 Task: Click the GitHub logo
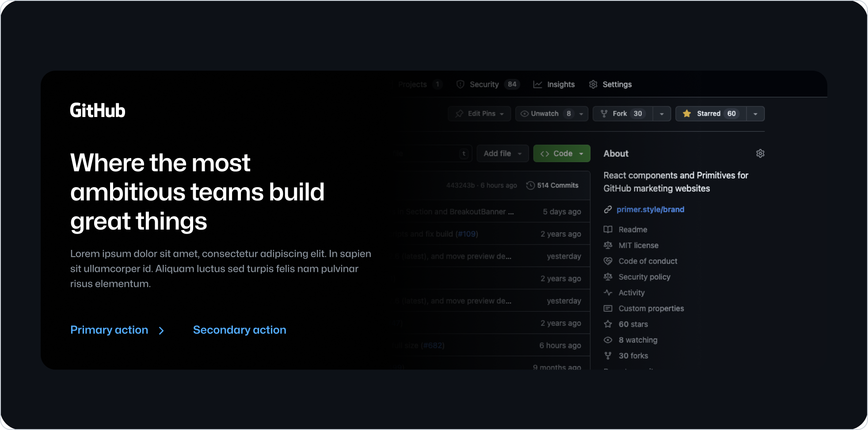(x=98, y=111)
